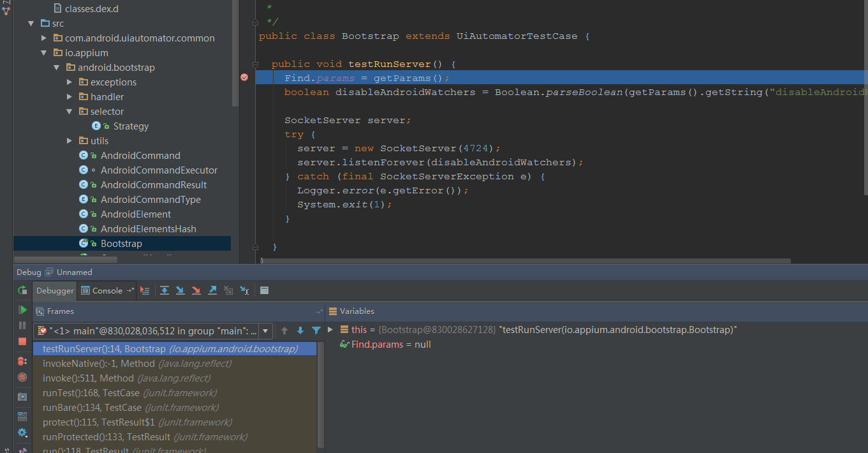Select Bootstrap in the project tree
Image resolution: width=868 pixels, height=453 pixels.
[x=122, y=244]
